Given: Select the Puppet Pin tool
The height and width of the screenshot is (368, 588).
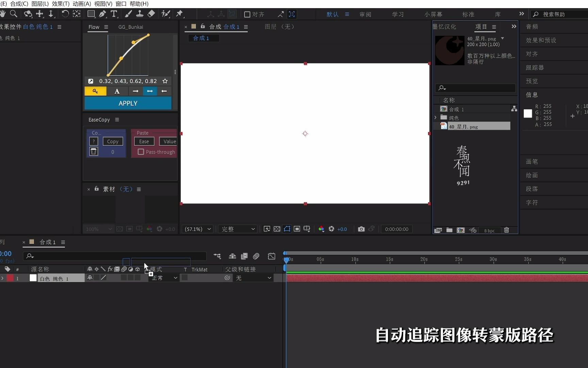Looking at the screenshot, I should pos(180,14).
